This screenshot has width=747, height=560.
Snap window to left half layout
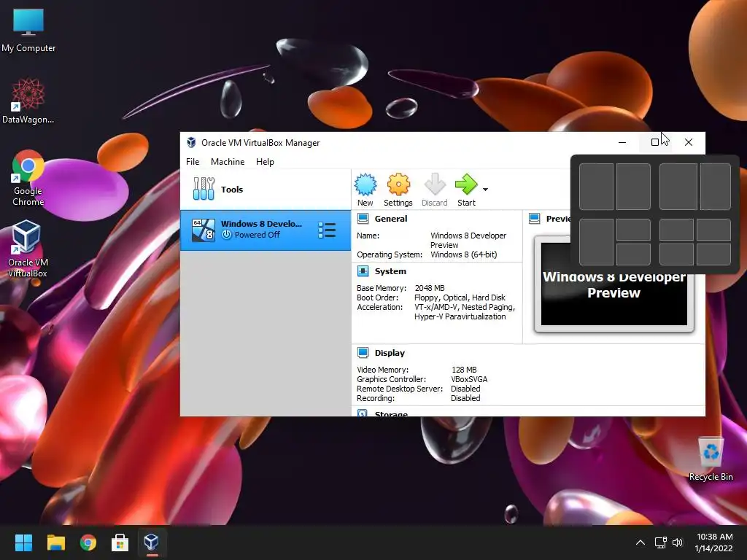[596, 187]
